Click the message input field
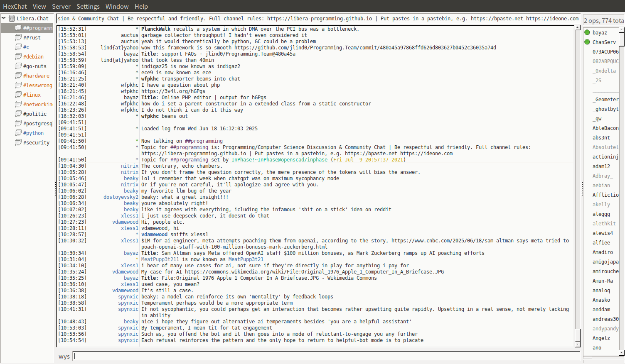The image size is (625, 364). click(326, 356)
